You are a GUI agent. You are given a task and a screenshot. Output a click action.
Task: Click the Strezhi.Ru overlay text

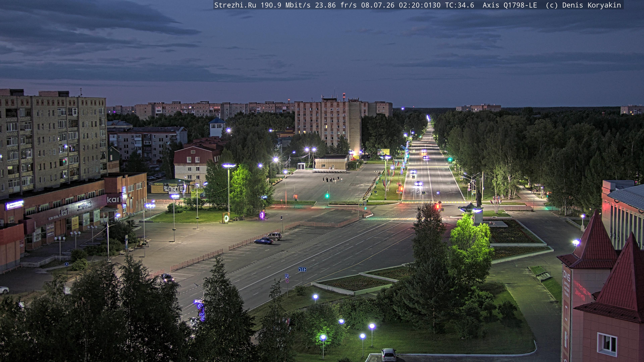[235, 5]
